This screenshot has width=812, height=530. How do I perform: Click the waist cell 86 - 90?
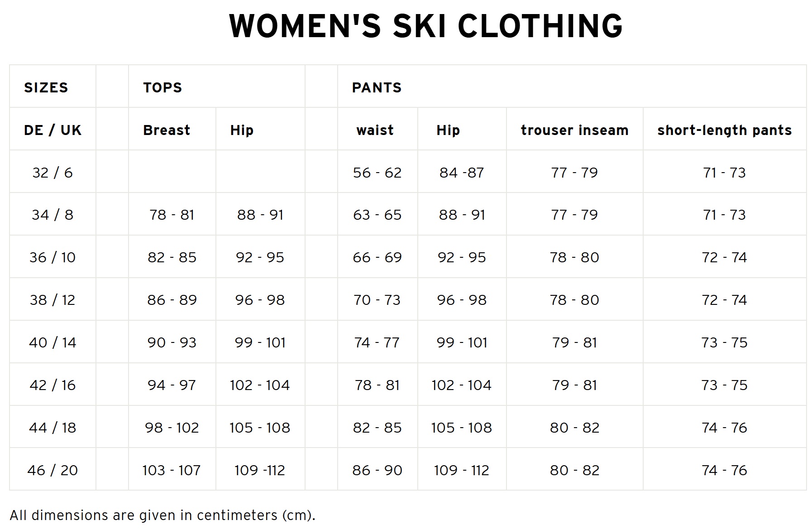click(377, 470)
